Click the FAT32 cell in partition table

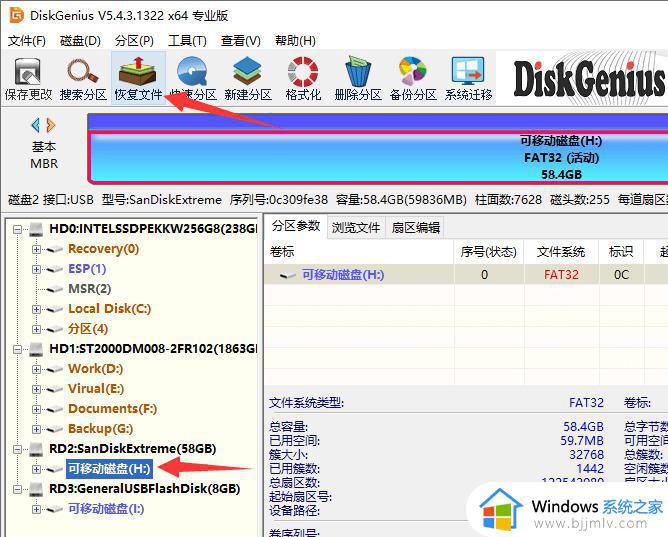[x=561, y=275]
